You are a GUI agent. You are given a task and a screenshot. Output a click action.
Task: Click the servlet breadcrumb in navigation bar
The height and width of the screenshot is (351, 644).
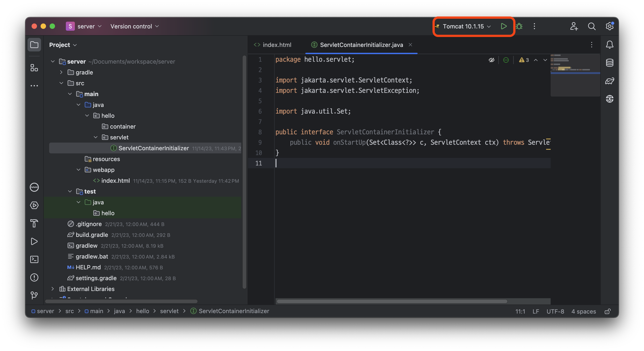[169, 311]
